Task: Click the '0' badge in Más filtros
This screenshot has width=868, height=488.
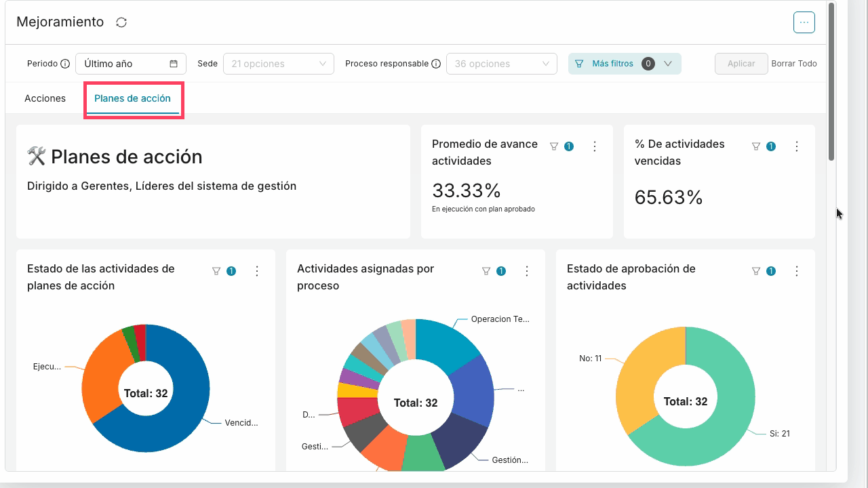Action: point(648,64)
